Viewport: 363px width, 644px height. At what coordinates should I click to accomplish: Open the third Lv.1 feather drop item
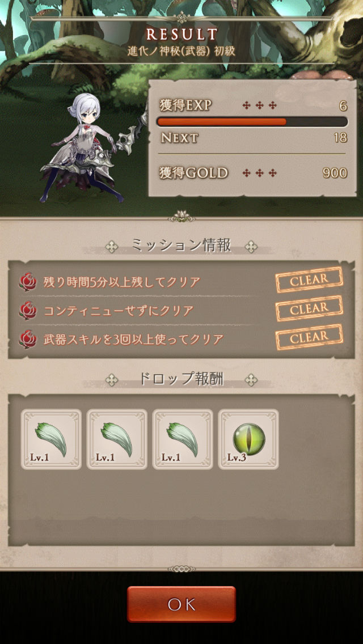click(183, 439)
